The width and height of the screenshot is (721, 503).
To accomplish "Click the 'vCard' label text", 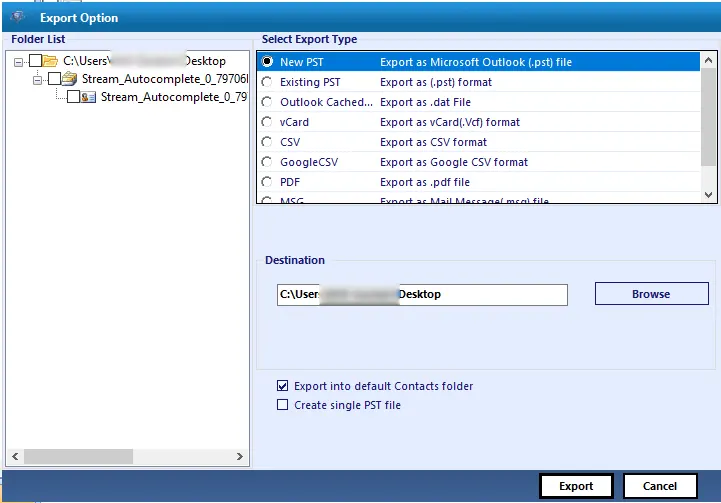I will [294, 122].
